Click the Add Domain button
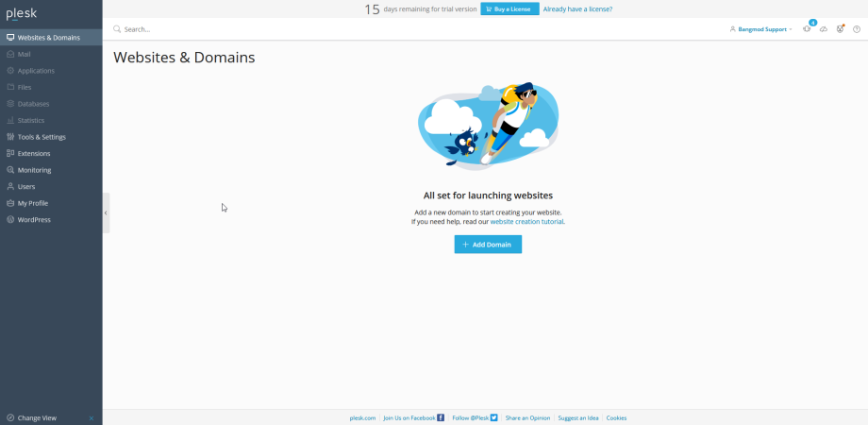The image size is (868, 425). click(x=488, y=245)
